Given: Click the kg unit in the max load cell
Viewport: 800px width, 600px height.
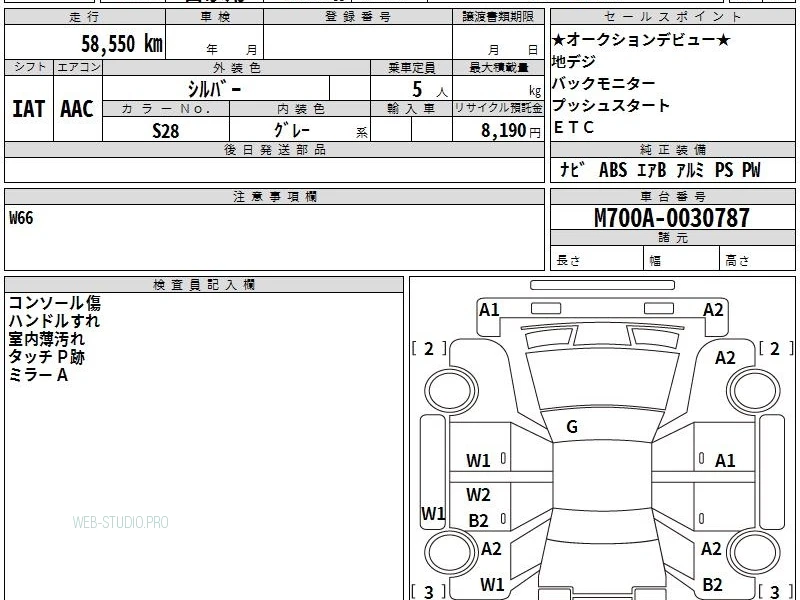Looking at the screenshot, I should coord(535,91).
